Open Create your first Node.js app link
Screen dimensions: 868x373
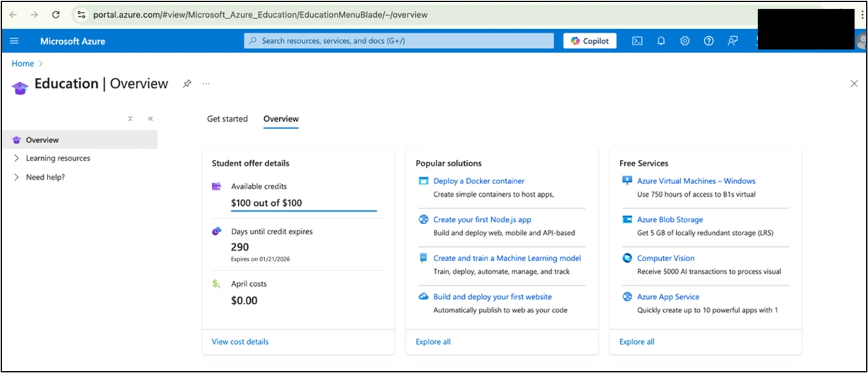coord(483,219)
